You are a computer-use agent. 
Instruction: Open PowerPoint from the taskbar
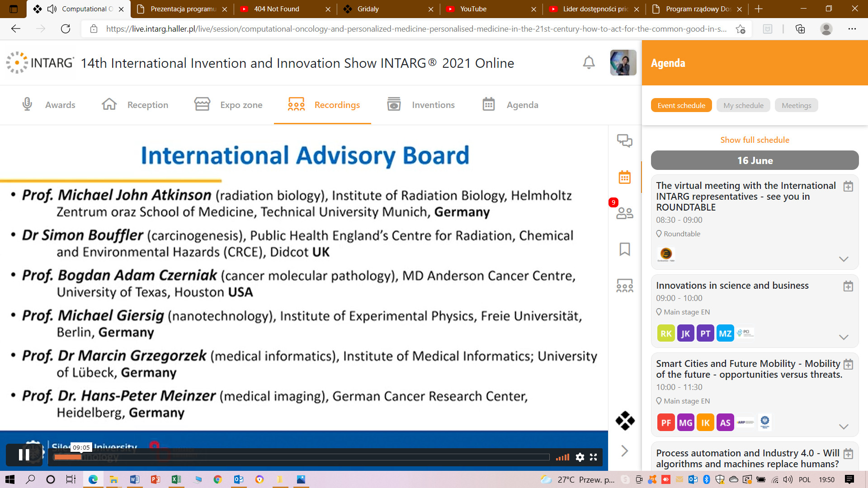pyautogui.click(x=156, y=479)
